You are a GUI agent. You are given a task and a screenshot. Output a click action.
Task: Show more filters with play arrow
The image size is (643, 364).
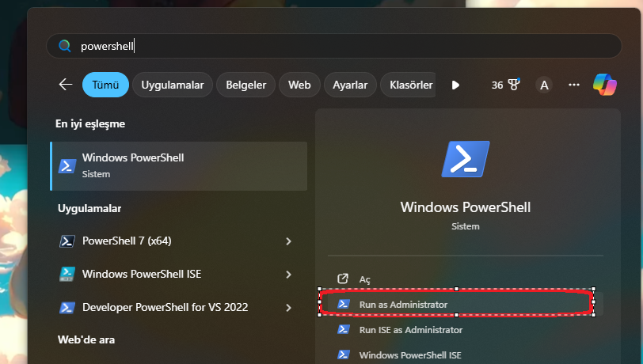[x=455, y=85]
